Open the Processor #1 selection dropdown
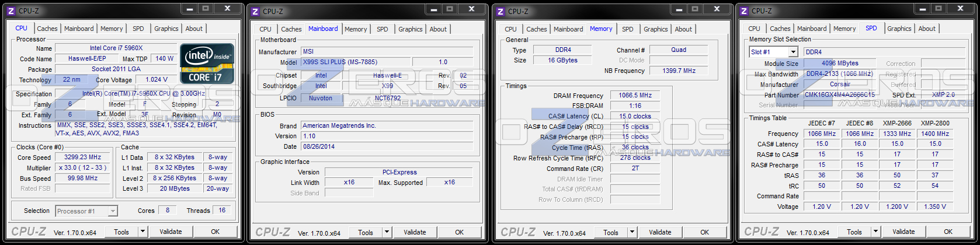Screen dimensions: 980x245 (113, 211)
